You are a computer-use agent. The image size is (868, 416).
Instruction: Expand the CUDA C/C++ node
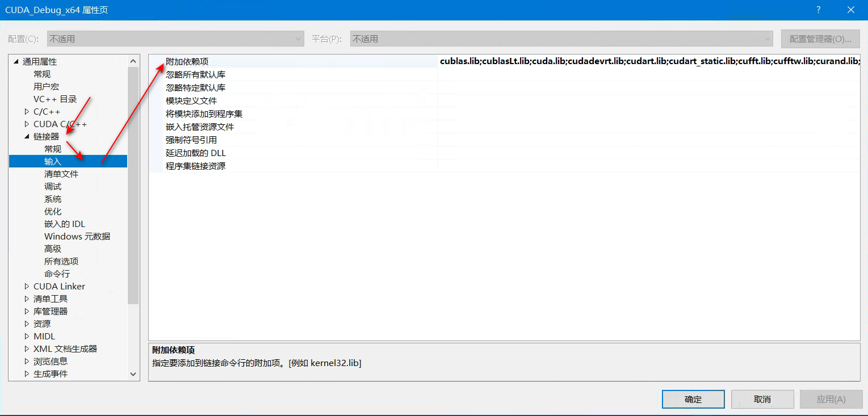tap(26, 124)
